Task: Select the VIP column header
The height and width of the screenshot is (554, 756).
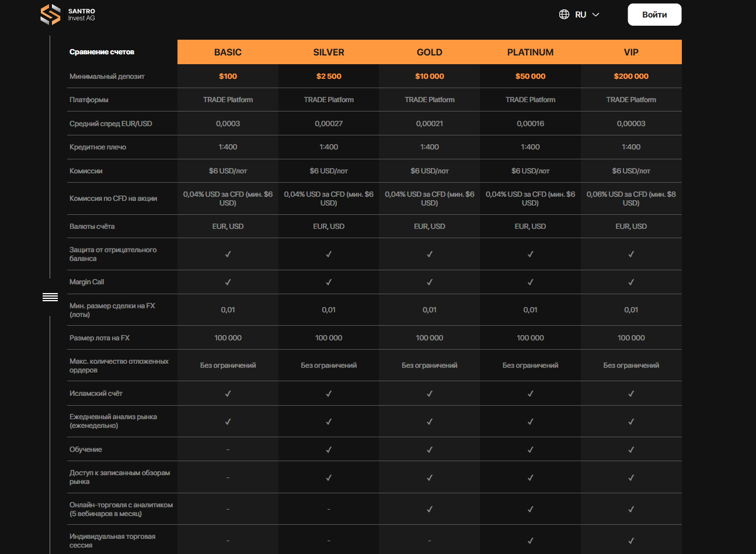Action: (x=630, y=52)
